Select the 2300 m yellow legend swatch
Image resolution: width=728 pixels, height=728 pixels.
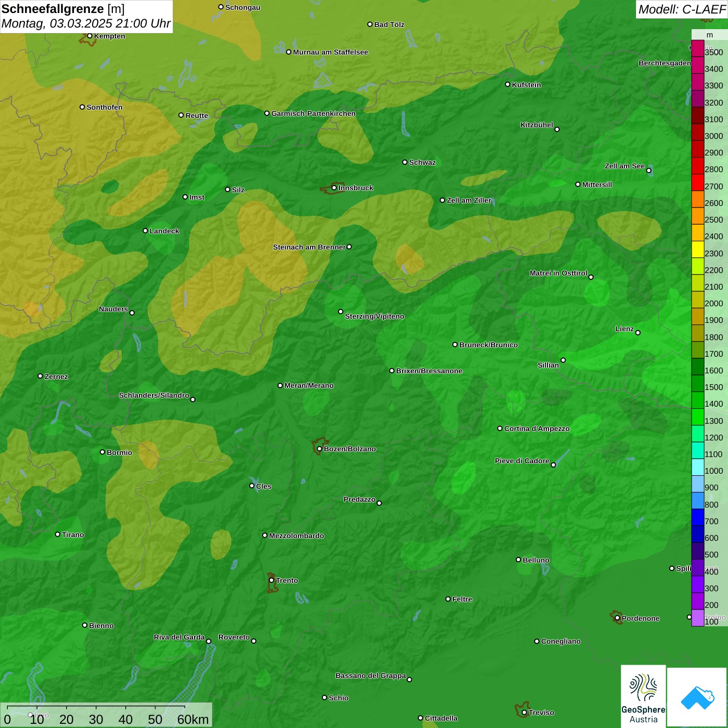[x=697, y=250]
